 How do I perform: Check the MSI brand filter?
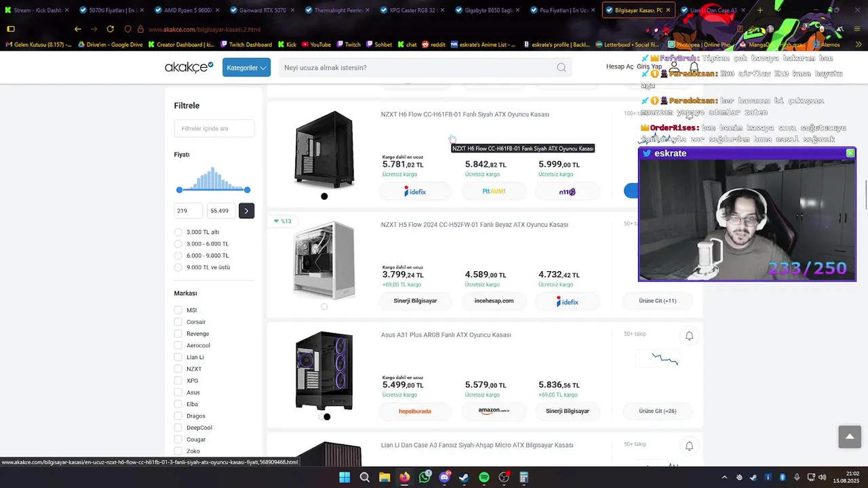tap(178, 310)
